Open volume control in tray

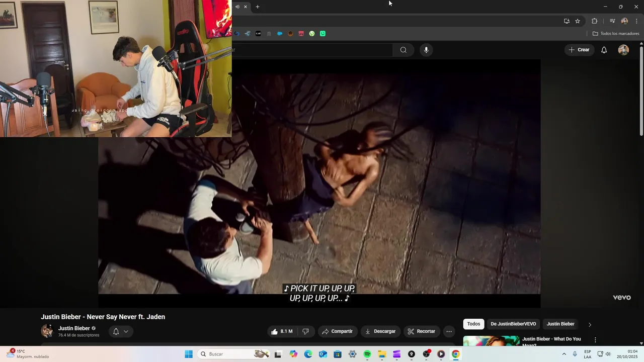point(608,354)
